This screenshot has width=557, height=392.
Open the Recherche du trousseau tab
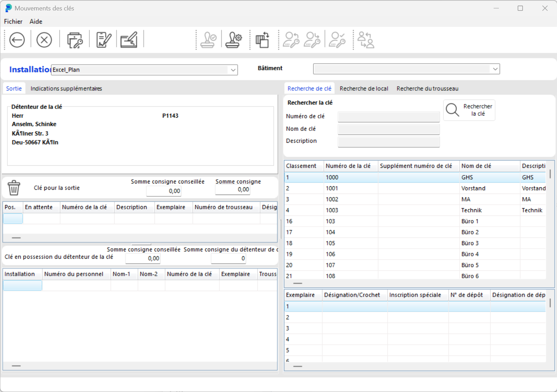427,89
